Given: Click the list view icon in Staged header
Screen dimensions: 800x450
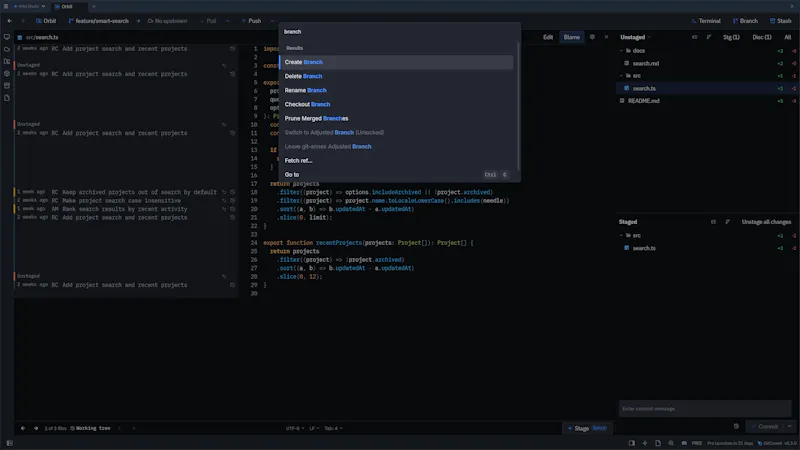Looking at the screenshot, I should (x=713, y=222).
